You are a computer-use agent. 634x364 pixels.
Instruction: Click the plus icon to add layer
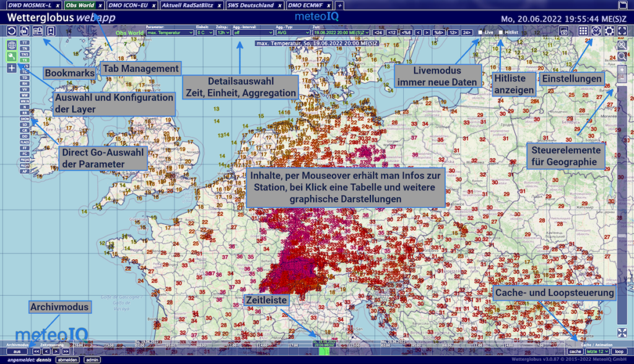click(x=11, y=67)
